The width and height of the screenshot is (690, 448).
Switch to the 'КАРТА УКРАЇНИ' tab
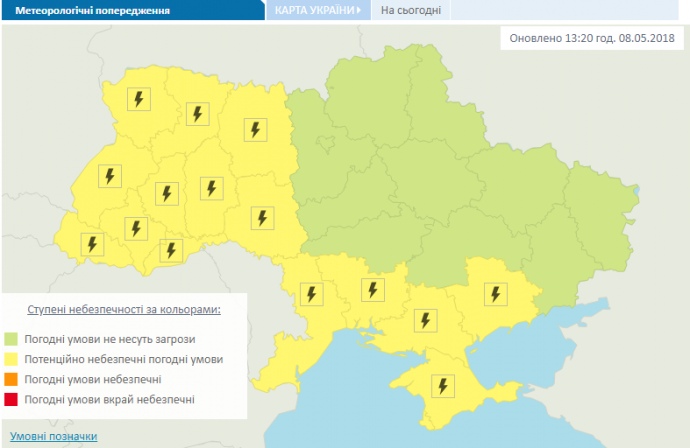click(315, 11)
